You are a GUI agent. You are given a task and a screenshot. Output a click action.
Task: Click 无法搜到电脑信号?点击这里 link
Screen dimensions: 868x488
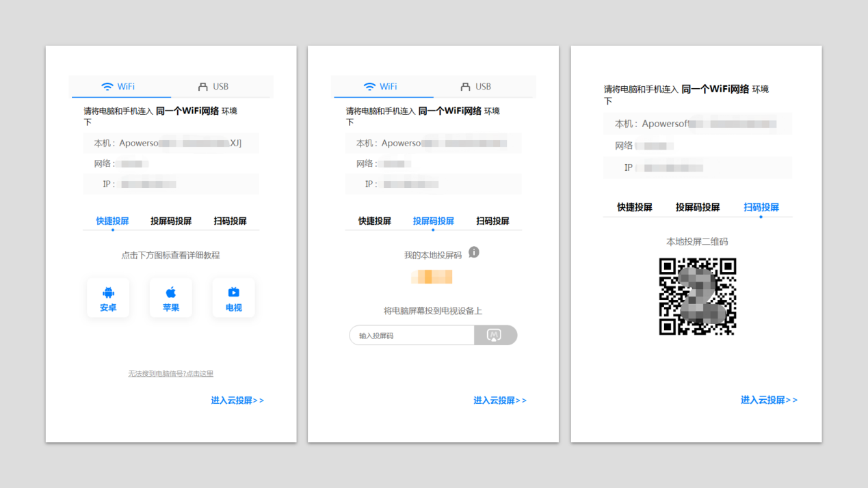(171, 374)
